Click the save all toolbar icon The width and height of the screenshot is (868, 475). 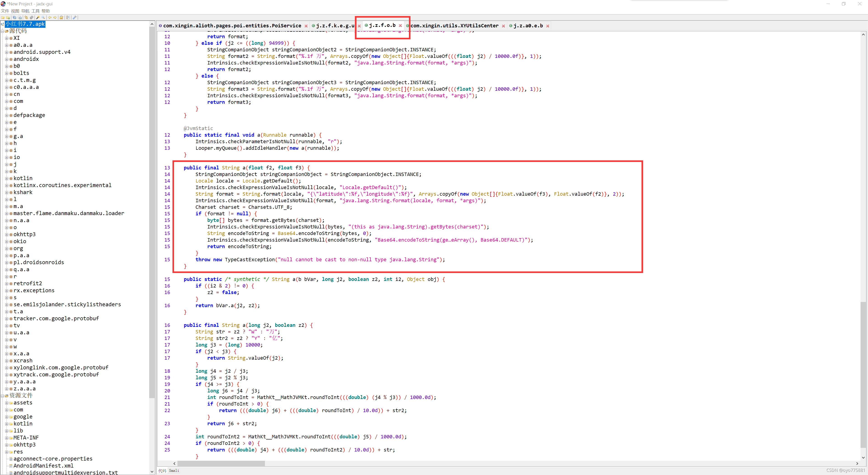point(14,18)
